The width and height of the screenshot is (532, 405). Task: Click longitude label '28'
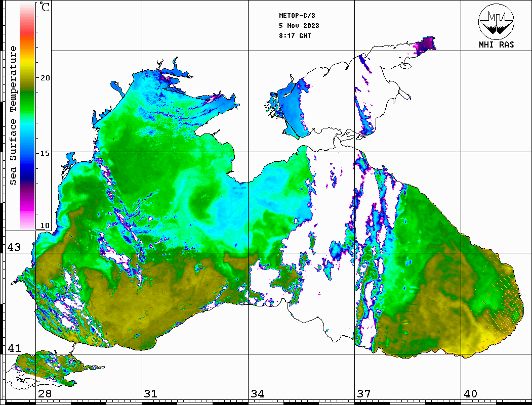pyautogui.click(x=45, y=394)
